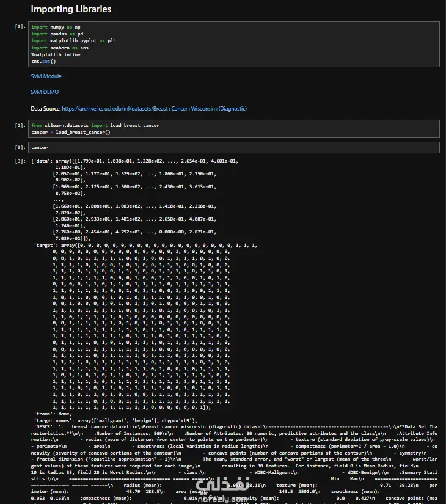Click the "{'data': array" output line
Viewport: 446px width, 504px height.
(134, 161)
